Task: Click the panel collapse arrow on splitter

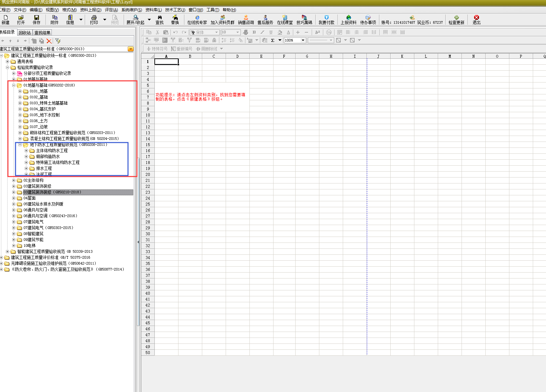Action: click(138, 242)
